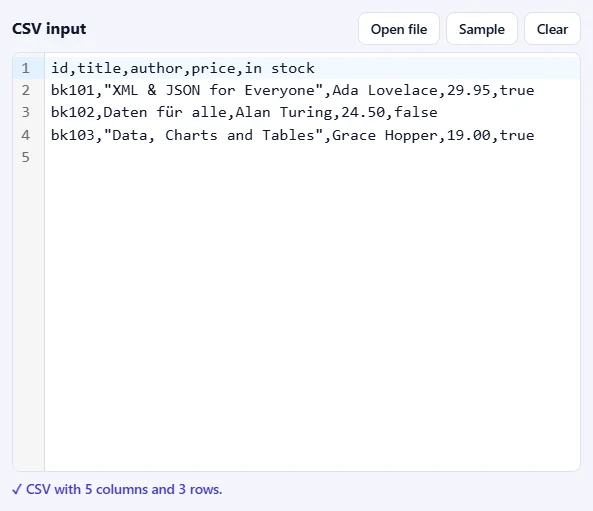
Task: Clear the CSV input
Action: (552, 29)
